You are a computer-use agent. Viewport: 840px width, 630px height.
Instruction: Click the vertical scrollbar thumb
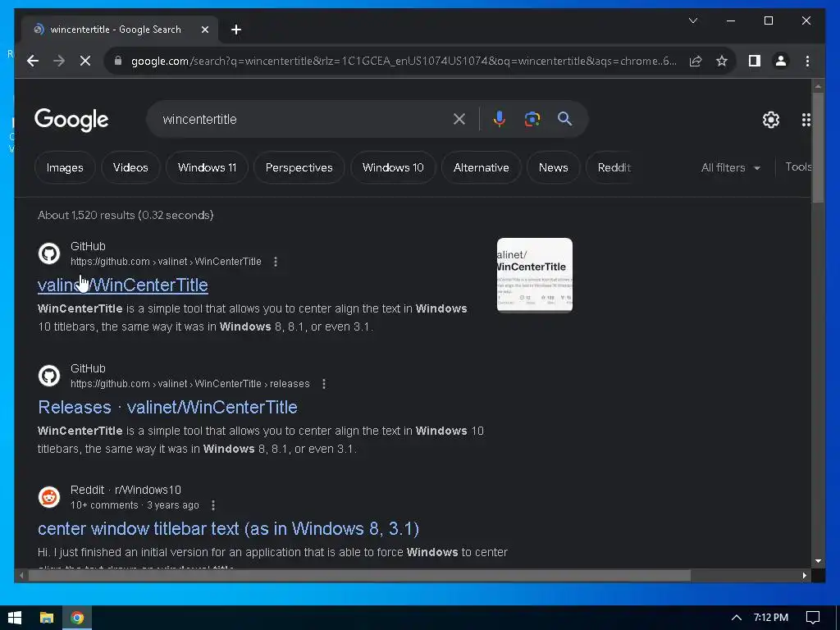point(818,148)
